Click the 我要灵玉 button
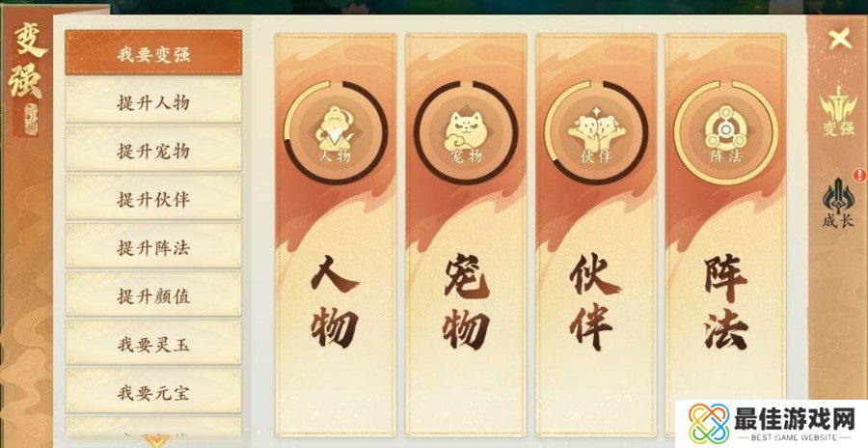 pos(153,343)
